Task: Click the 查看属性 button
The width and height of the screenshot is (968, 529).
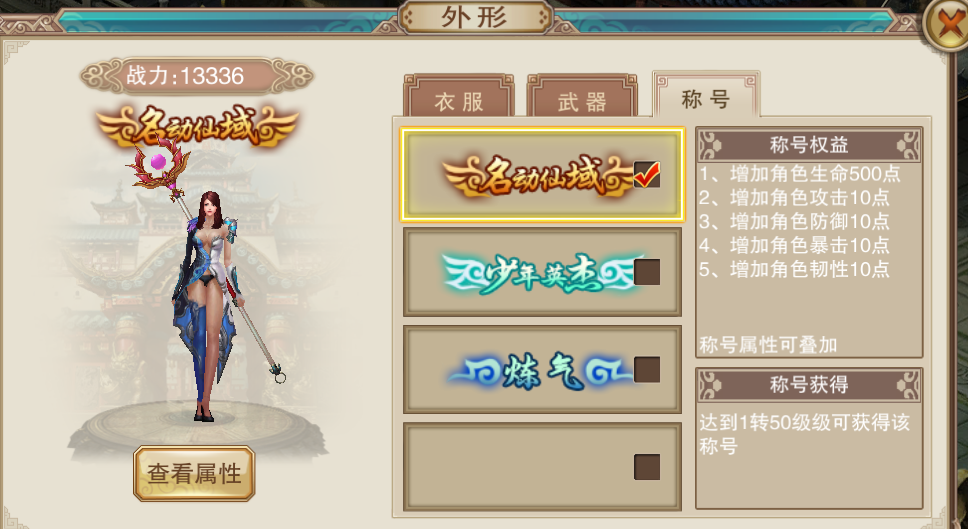Action: click(x=194, y=473)
